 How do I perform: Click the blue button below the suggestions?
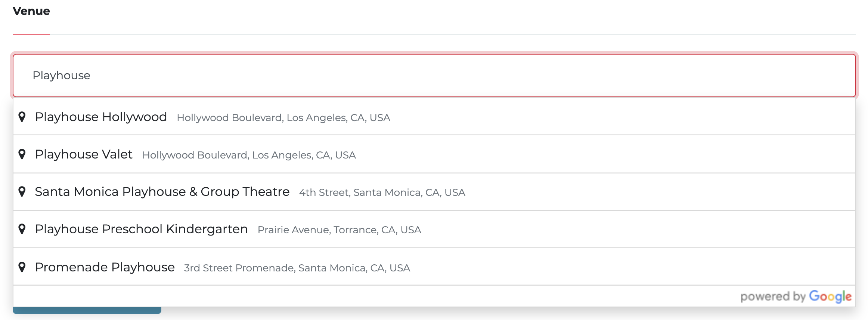click(87, 310)
